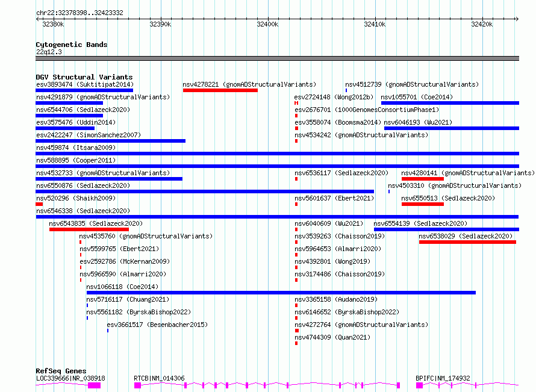The image size is (536, 392).
Task: Select nsv1055701 (Coe2014) variant label
Action: click(x=417, y=97)
